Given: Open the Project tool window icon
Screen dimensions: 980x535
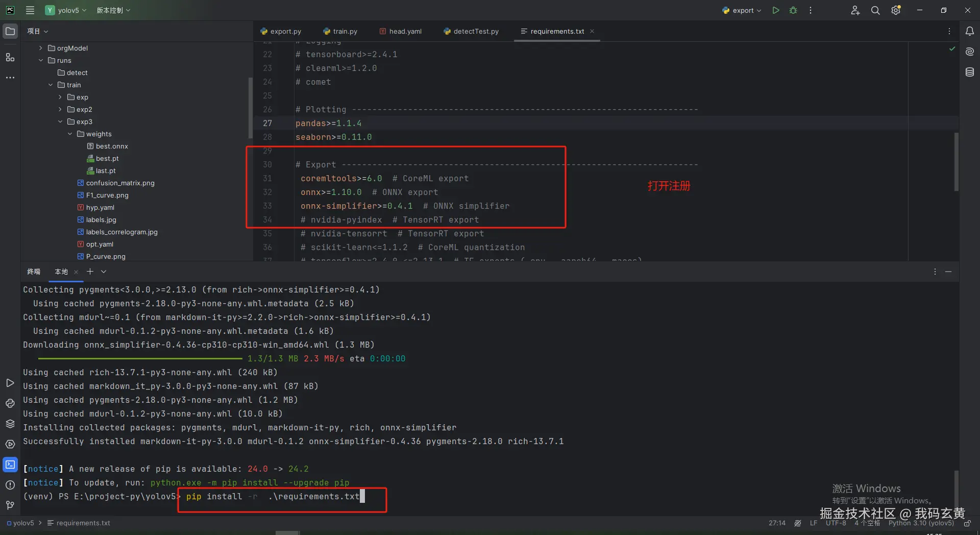Looking at the screenshot, I should coord(10,31).
